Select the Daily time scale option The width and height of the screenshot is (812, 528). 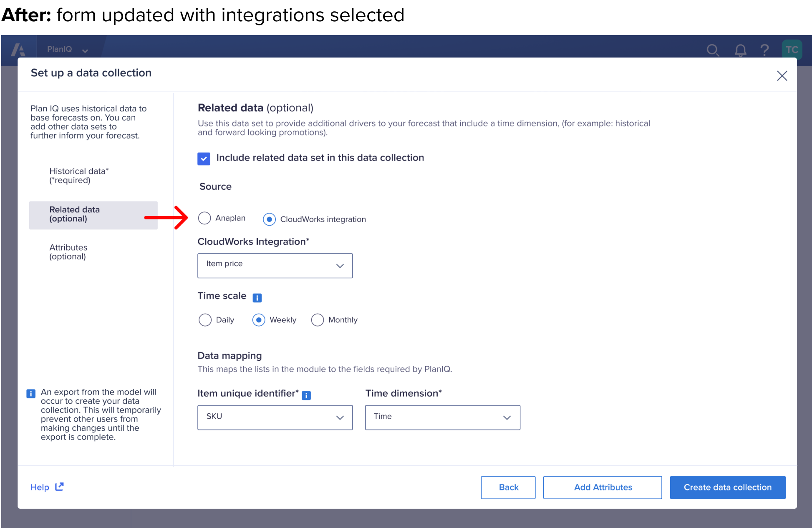click(205, 320)
